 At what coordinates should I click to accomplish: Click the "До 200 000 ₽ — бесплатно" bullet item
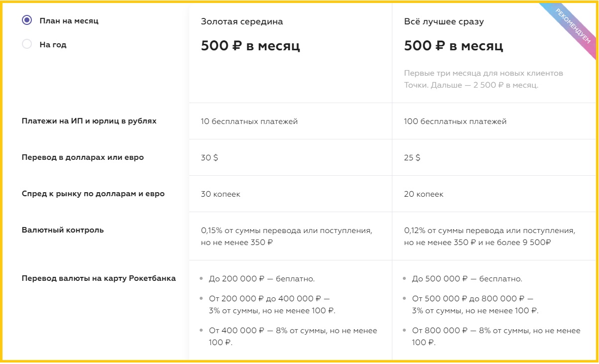coord(261,279)
